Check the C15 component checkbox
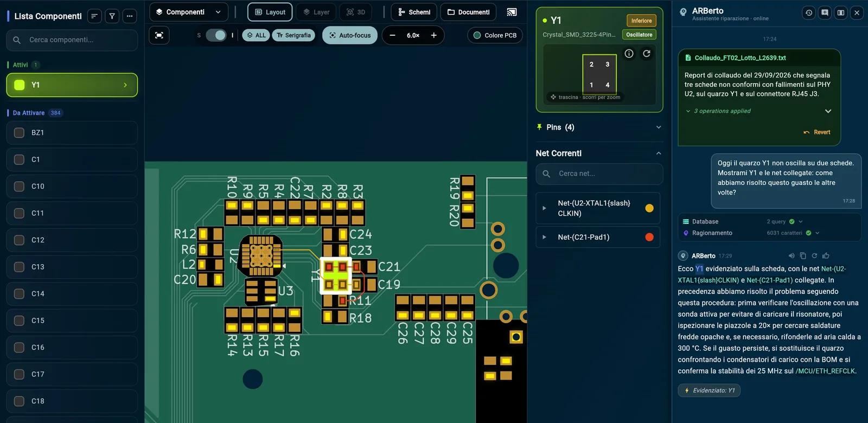The width and height of the screenshot is (868, 423). click(19, 321)
